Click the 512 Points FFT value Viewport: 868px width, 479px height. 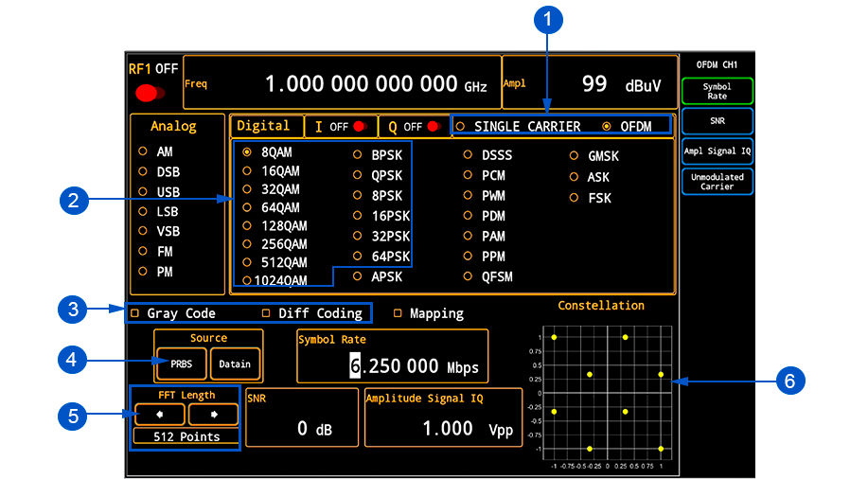(x=186, y=437)
